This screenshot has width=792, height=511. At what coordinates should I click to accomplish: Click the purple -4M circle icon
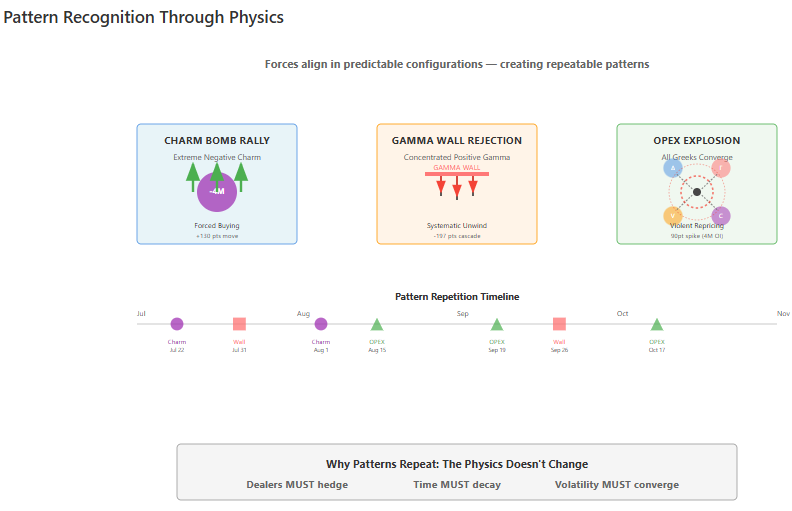pos(217,191)
